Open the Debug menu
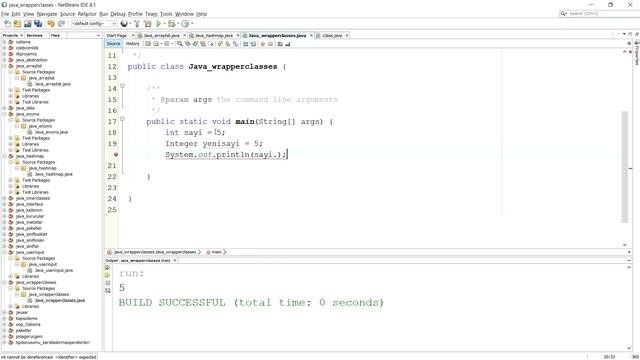This screenshot has height=360, width=640. coord(118,14)
